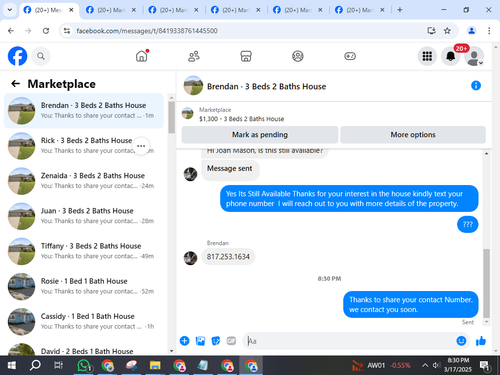Attach a photo using the image icon
Viewport: 500px width, 375px height.
200,341
